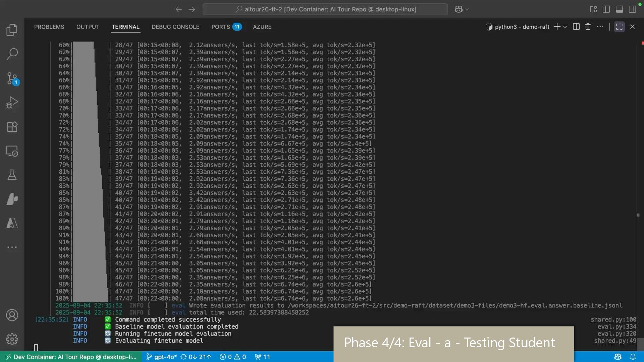Click Dev Container remote indicator in status bar
The width and height of the screenshot is (644, 362).
click(x=71, y=357)
